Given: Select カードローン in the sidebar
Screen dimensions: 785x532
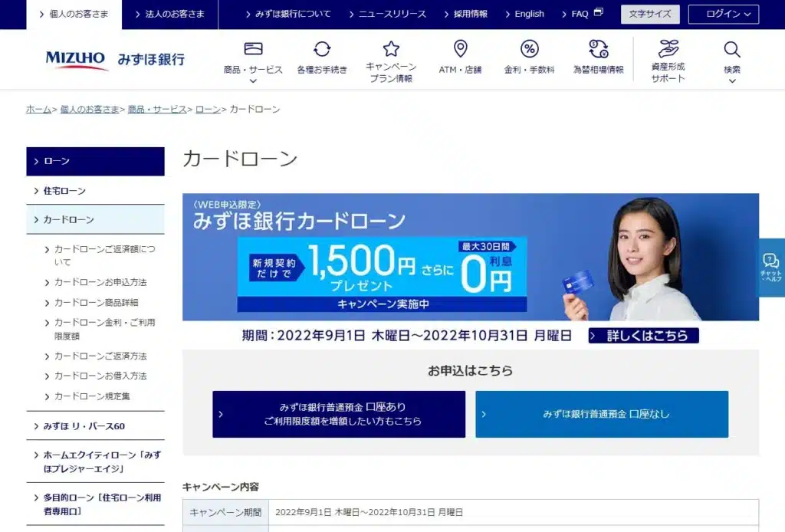Looking at the screenshot, I should [x=95, y=220].
